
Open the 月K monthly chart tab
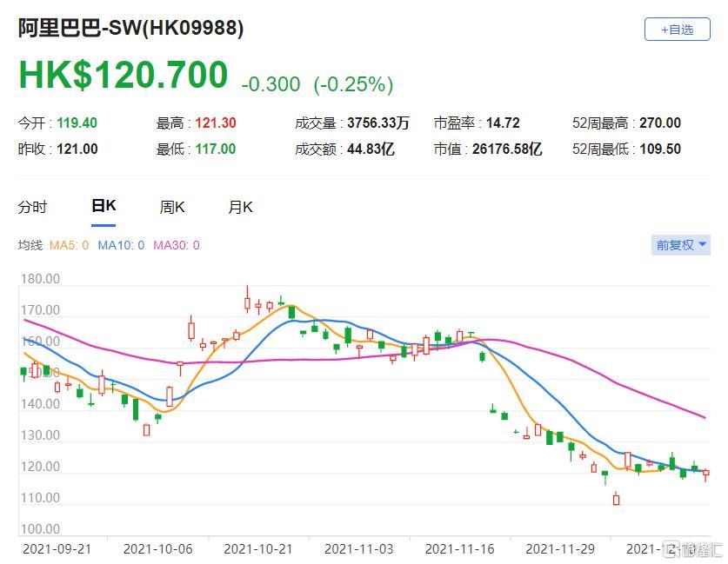tap(240, 207)
